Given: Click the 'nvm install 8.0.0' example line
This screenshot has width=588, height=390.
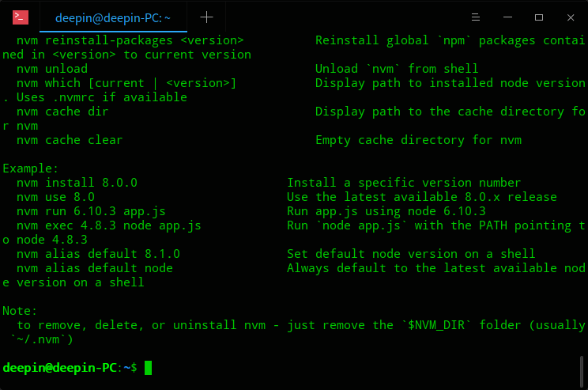Looking at the screenshot, I should click(77, 183).
